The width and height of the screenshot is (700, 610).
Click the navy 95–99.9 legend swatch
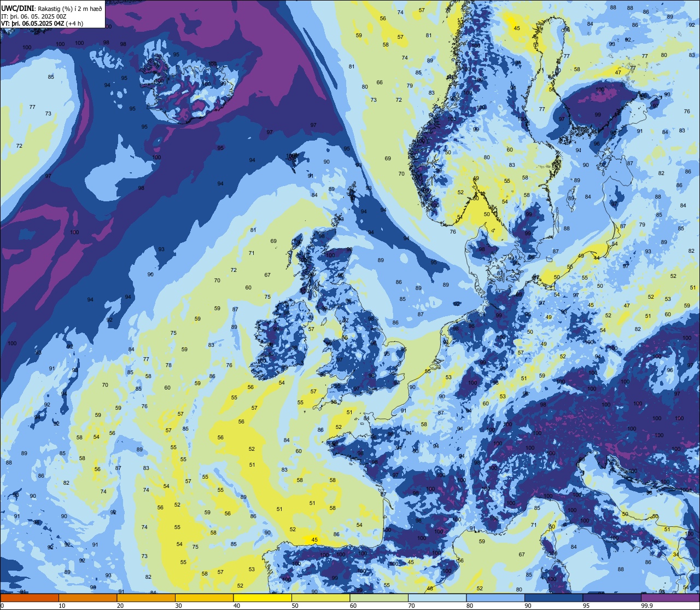tap(612, 598)
